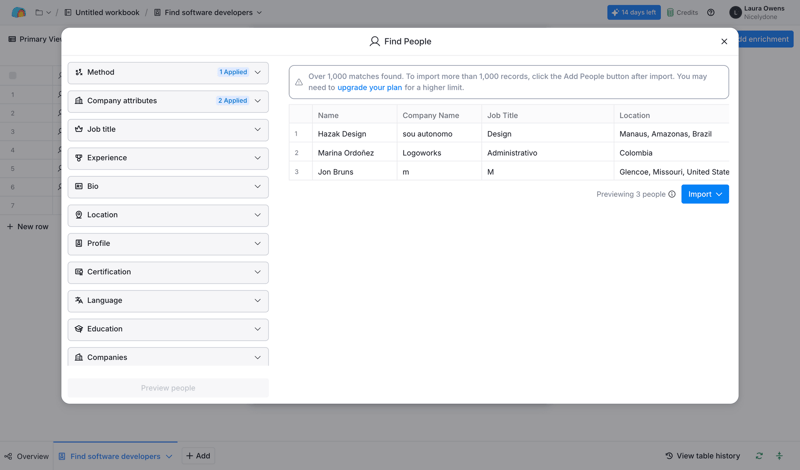
Task: Click the Company Name column header
Action: tap(439, 115)
